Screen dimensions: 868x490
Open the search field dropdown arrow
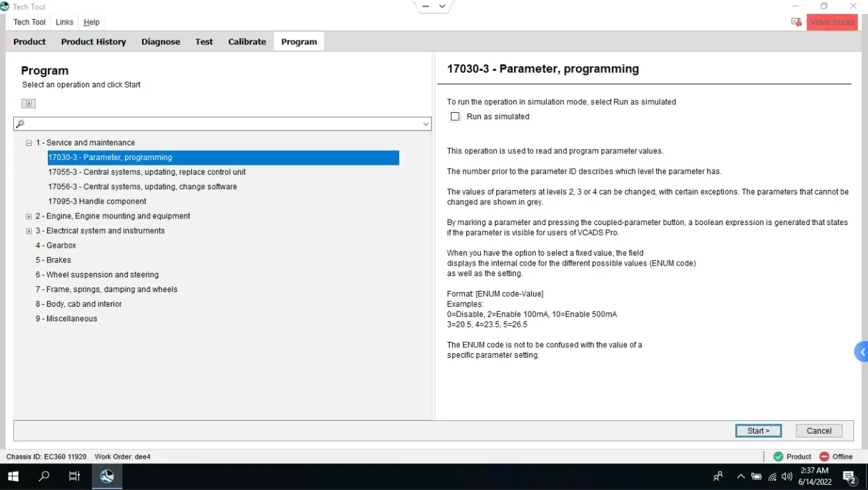426,124
